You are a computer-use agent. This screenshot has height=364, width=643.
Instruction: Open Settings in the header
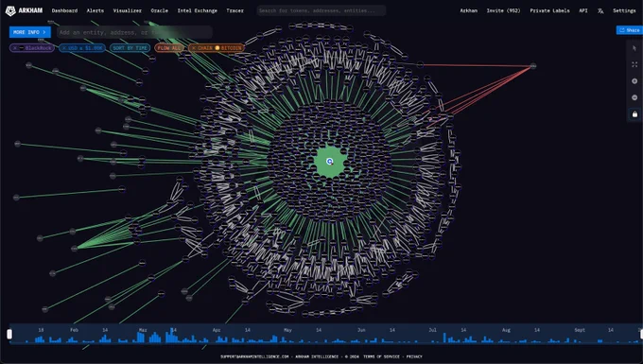[x=624, y=10]
